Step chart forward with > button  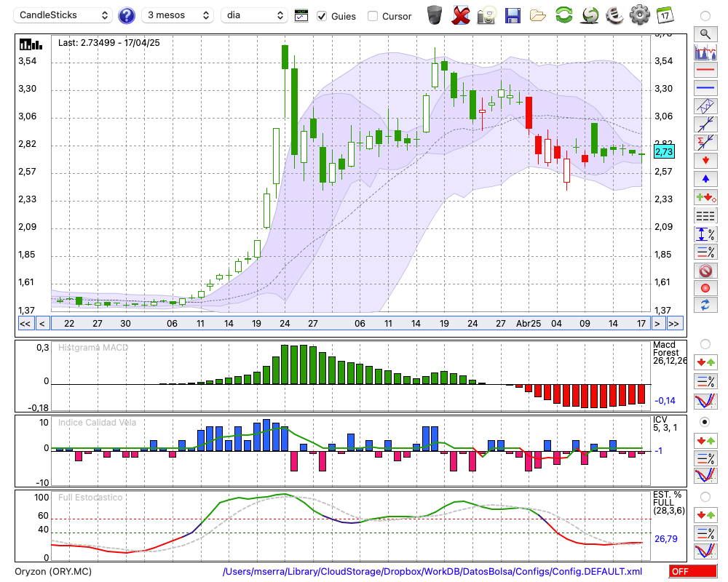(x=657, y=324)
